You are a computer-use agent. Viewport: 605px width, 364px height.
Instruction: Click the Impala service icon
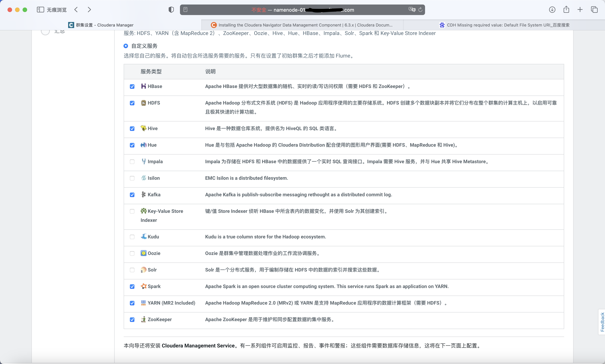pos(143,161)
